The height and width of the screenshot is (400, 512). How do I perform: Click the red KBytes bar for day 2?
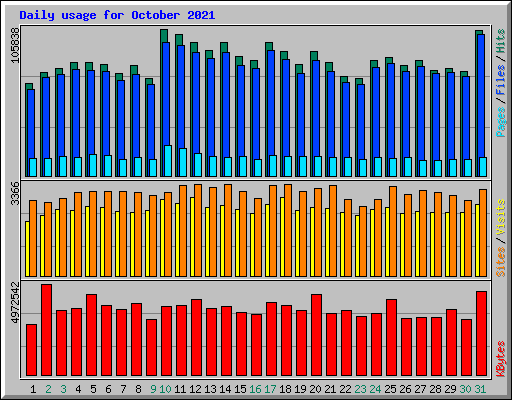click(46, 330)
